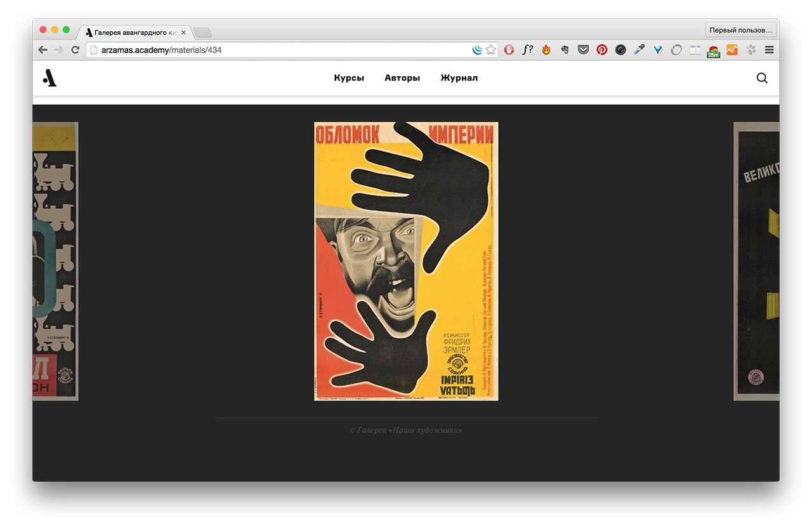
Task: Click the Arzamas logo in header
Action: (x=49, y=77)
